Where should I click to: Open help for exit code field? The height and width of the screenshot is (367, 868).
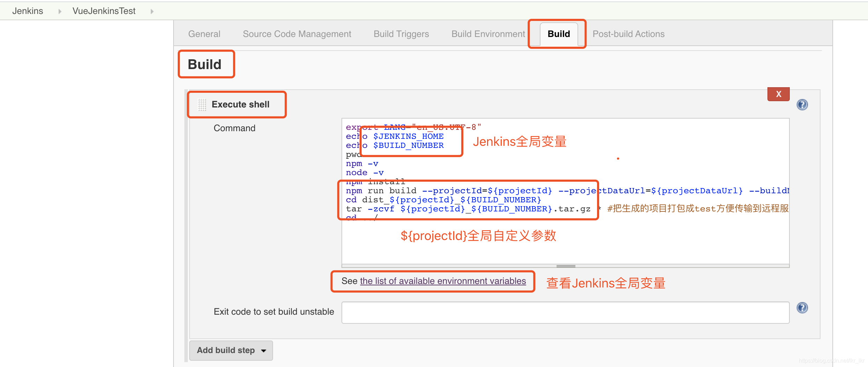click(802, 308)
